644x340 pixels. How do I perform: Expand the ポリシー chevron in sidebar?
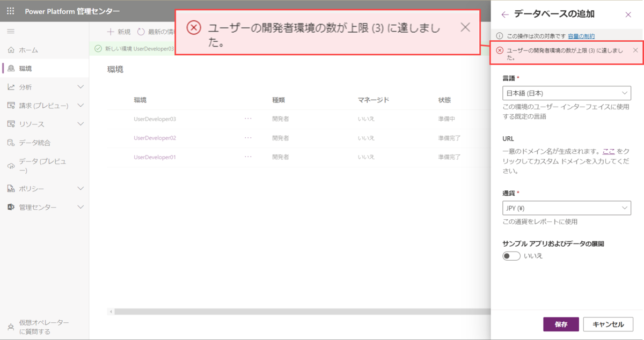pos(81,189)
